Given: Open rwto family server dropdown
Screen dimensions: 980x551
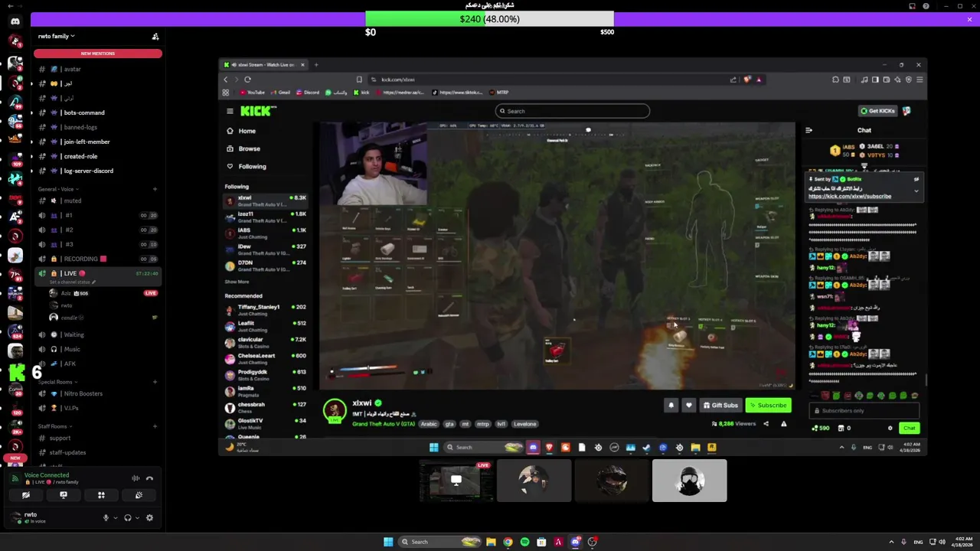Looking at the screenshot, I should [x=57, y=36].
